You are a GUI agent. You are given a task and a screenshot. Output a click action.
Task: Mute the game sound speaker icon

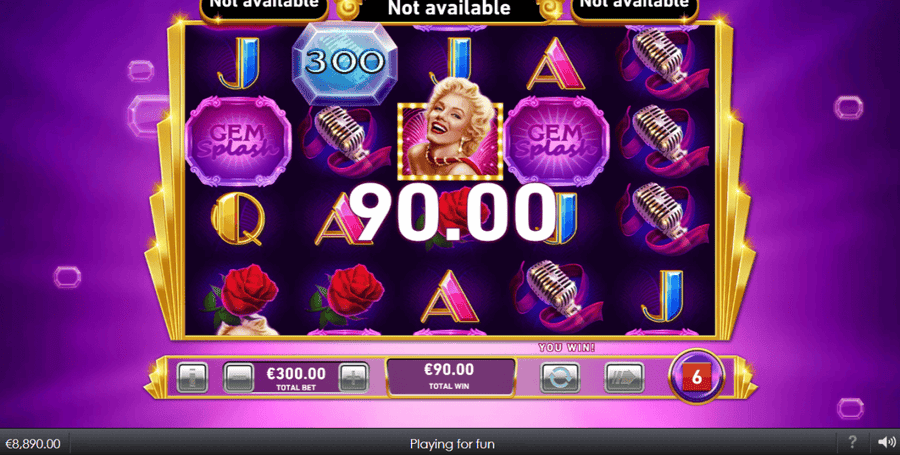[886, 442]
